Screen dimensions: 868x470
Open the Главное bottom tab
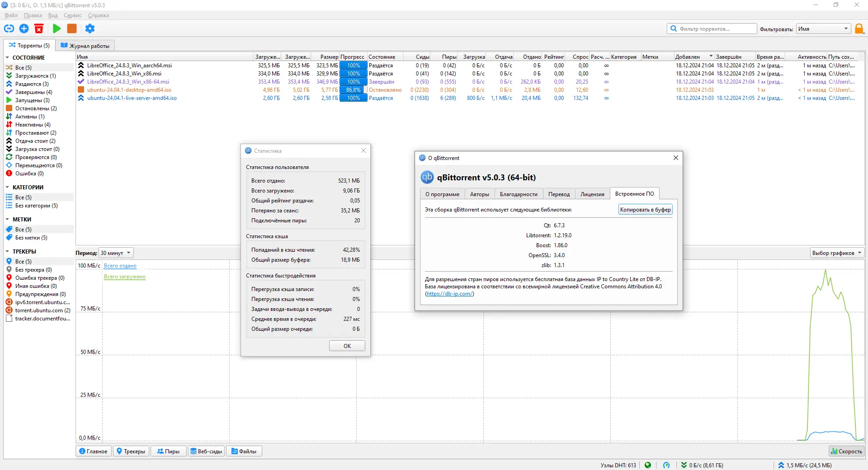tap(94, 451)
